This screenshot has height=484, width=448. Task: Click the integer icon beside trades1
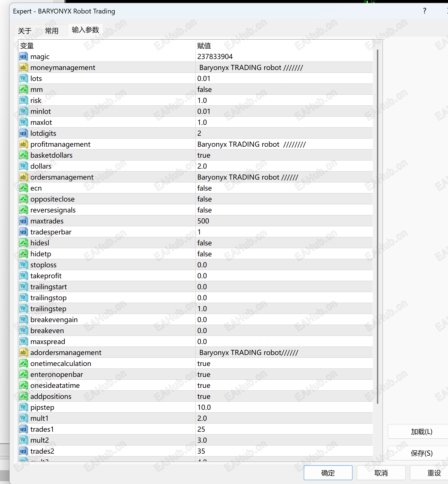[23, 429]
